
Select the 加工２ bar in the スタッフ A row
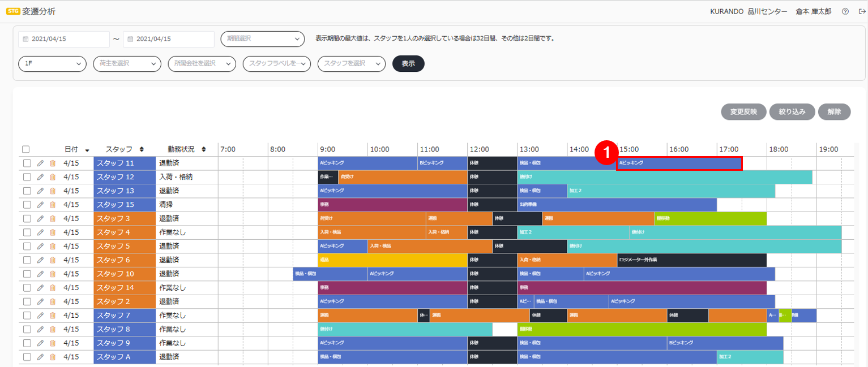tap(750, 357)
